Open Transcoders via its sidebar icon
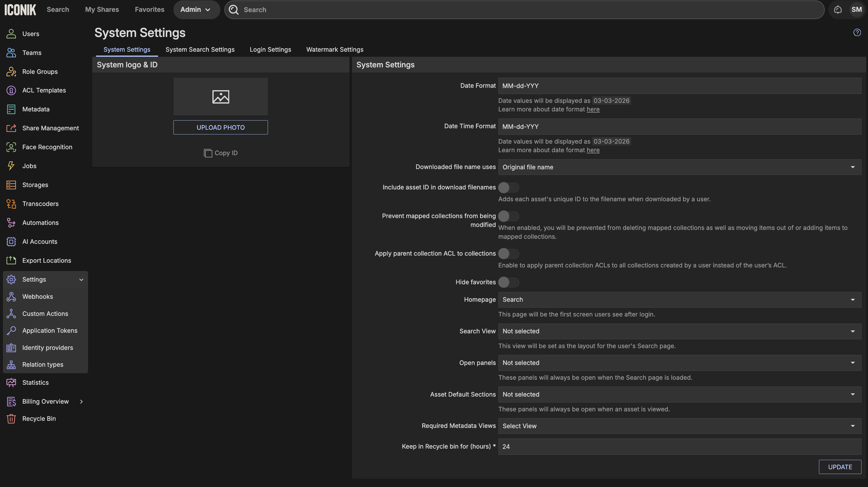The height and width of the screenshot is (487, 868). point(11,204)
